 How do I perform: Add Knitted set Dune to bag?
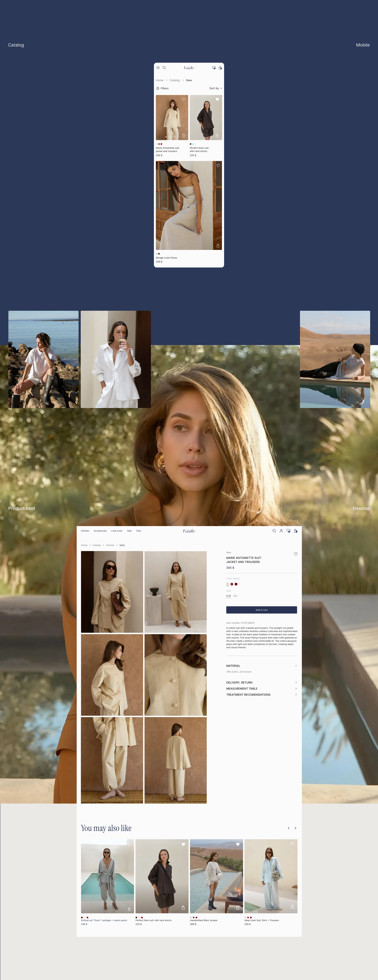[129, 909]
